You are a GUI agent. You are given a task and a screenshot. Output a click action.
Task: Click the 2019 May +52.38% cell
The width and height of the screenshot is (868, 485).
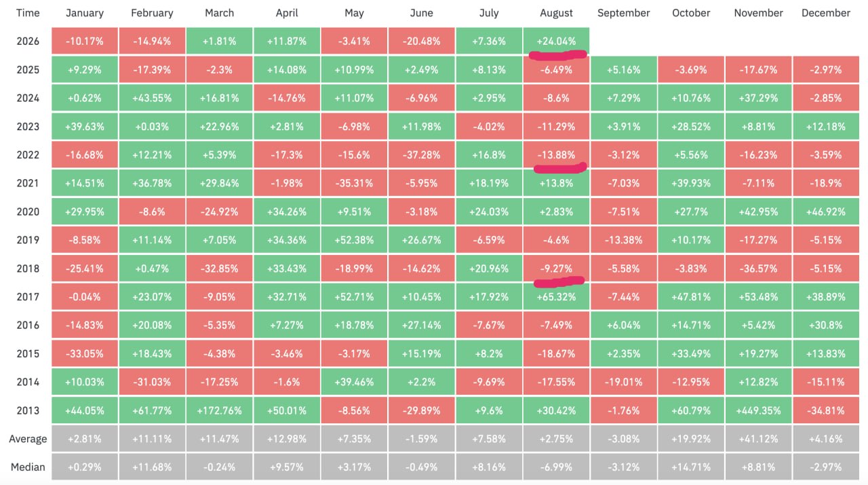(354, 239)
